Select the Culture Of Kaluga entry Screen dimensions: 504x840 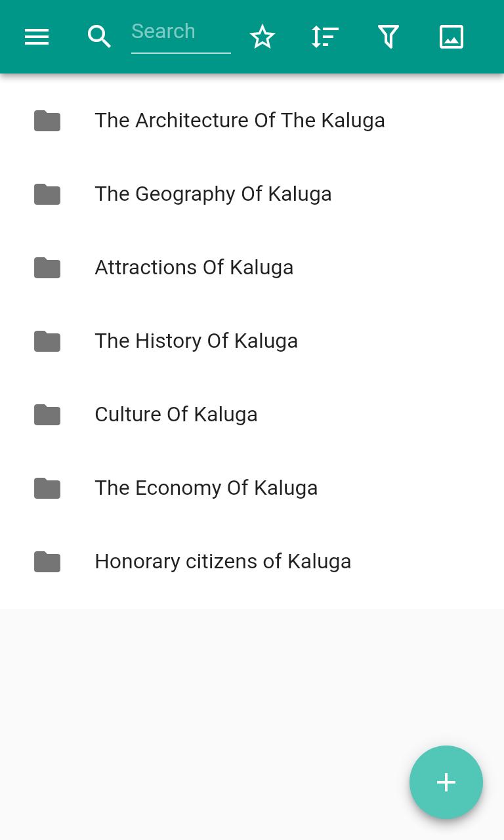click(176, 415)
